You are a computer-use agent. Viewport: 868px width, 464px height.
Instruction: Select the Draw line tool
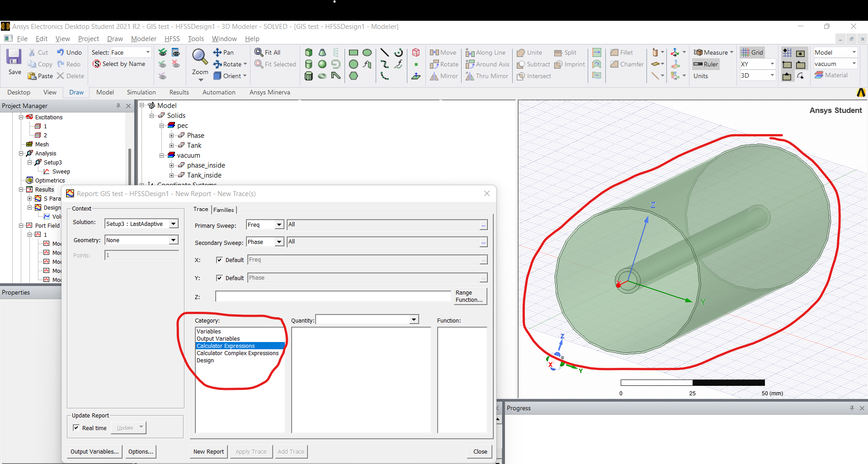pyautogui.click(x=385, y=52)
